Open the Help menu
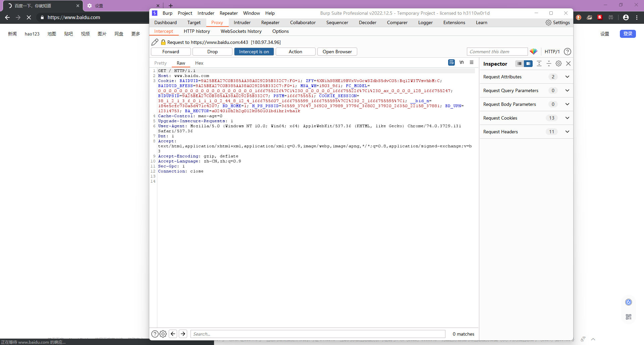The height and width of the screenshot is (345, 644). pyautogui.click(x=270, y=13)
